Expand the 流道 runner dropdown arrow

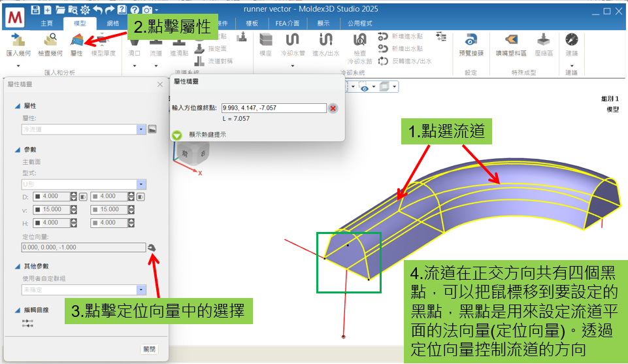coord(156,65)
